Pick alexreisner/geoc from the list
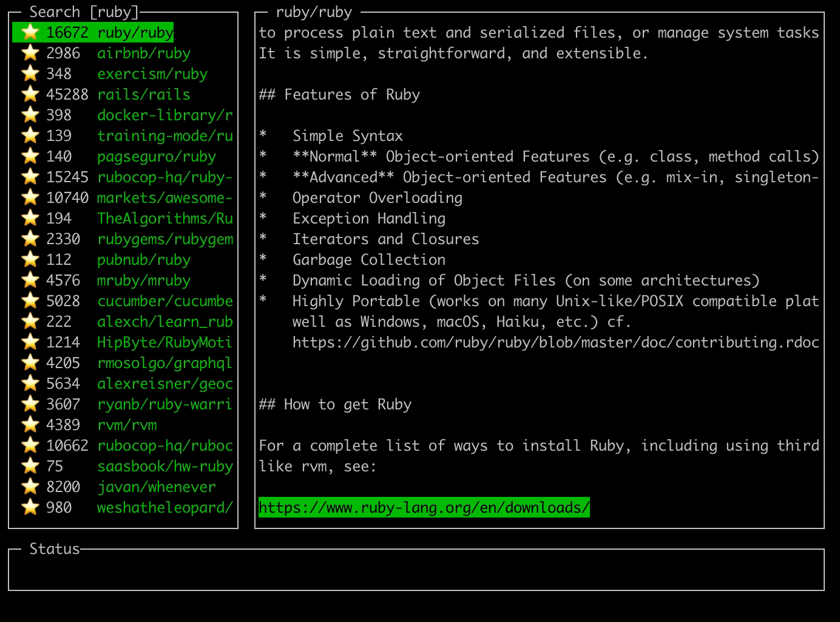The image size is (840, 622). coord(165,383)
